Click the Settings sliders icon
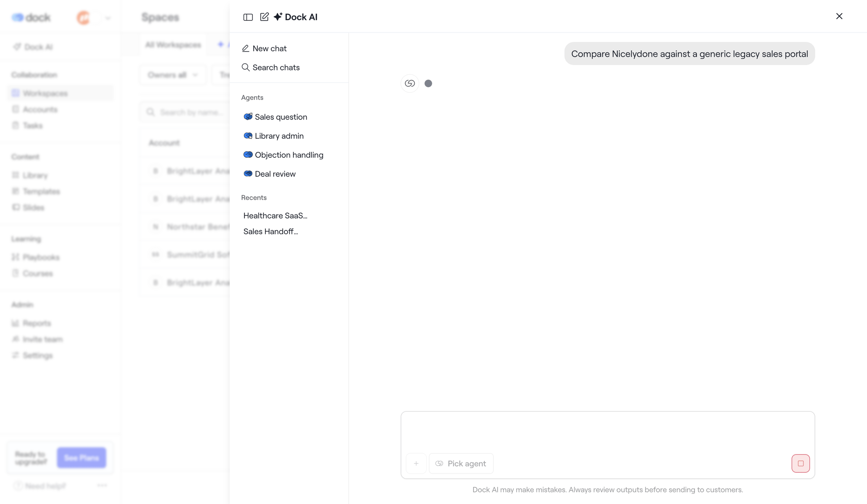 [16, 356]
